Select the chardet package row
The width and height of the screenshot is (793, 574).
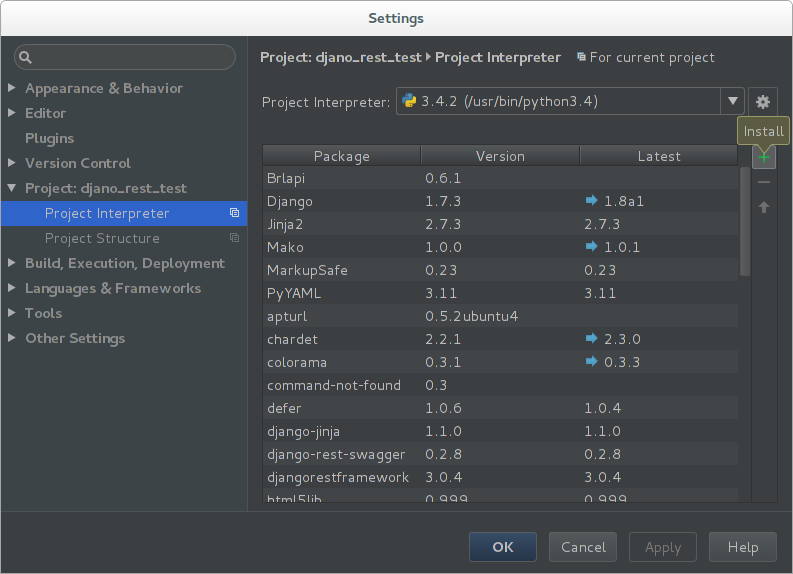point(500,339)
